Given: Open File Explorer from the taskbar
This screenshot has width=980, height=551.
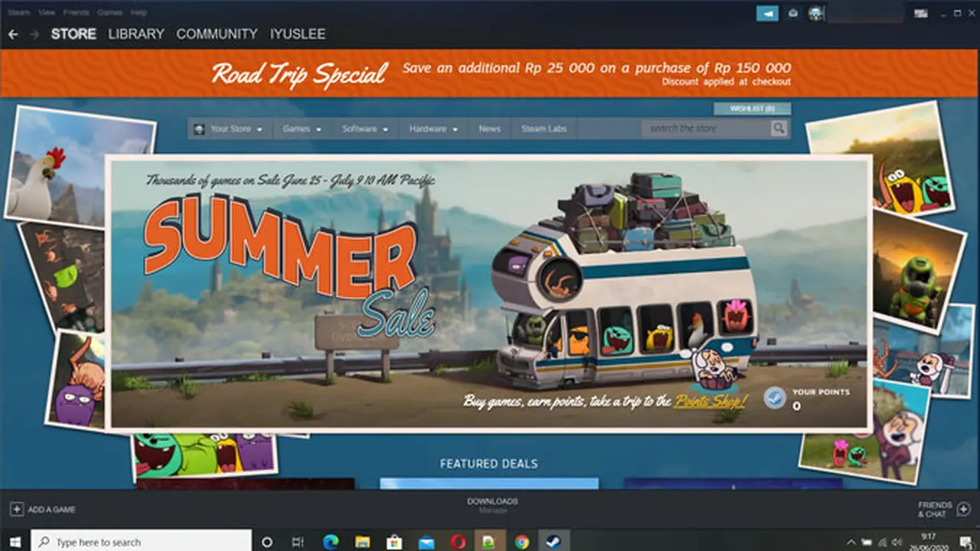Looking at the screenshot, I should [363, 542].
